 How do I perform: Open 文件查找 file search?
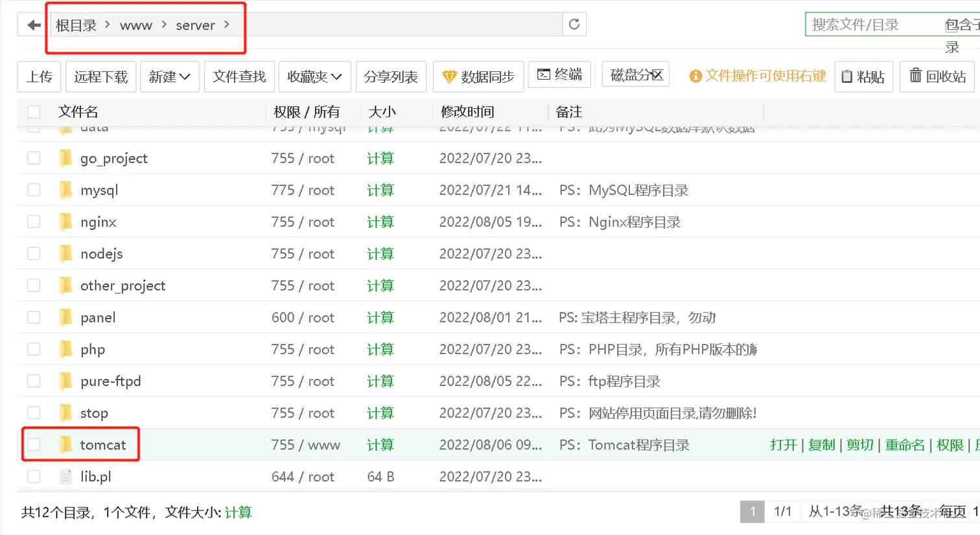(x=240, y=77)
